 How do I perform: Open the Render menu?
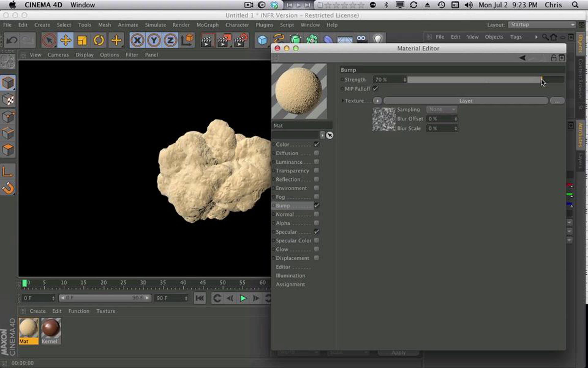pos(181,25)
